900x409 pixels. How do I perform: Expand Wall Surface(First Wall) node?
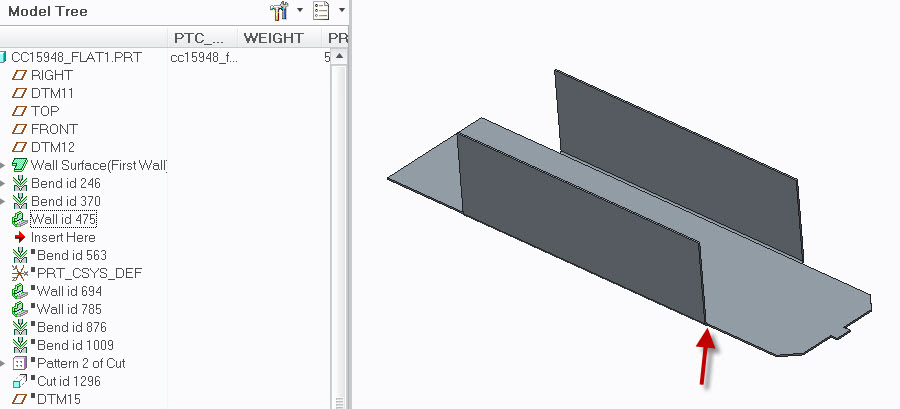coord(2,166)
